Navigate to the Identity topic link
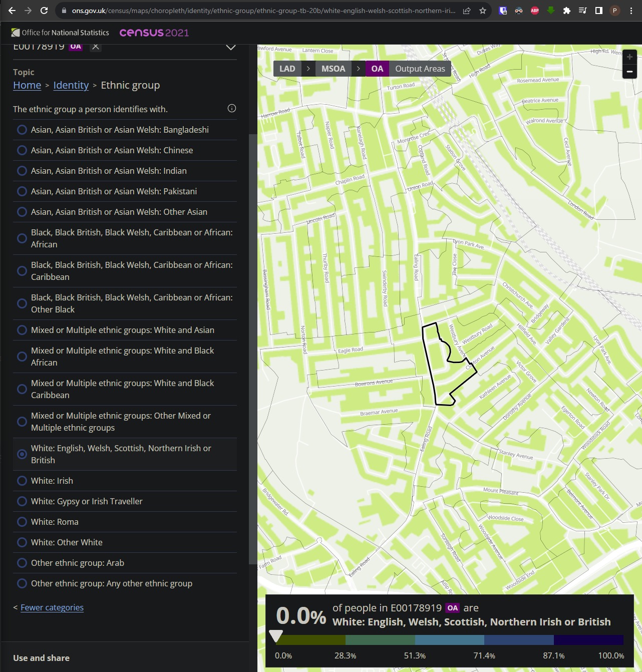This screenshot has width=642, height=672. pos(71,85)
